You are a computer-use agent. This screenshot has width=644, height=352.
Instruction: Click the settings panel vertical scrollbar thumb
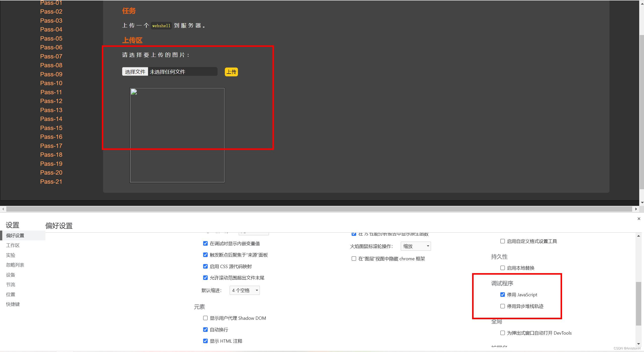(x=638, y=304)
